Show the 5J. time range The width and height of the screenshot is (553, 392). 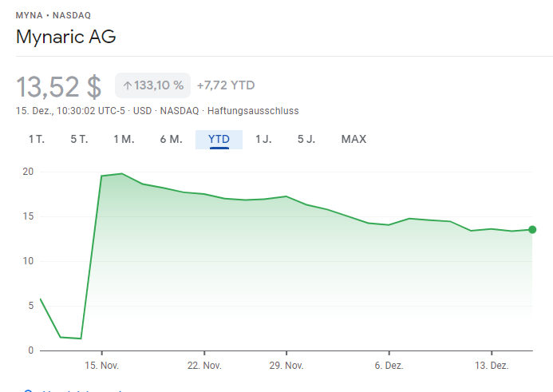click(x=306, y=140)
